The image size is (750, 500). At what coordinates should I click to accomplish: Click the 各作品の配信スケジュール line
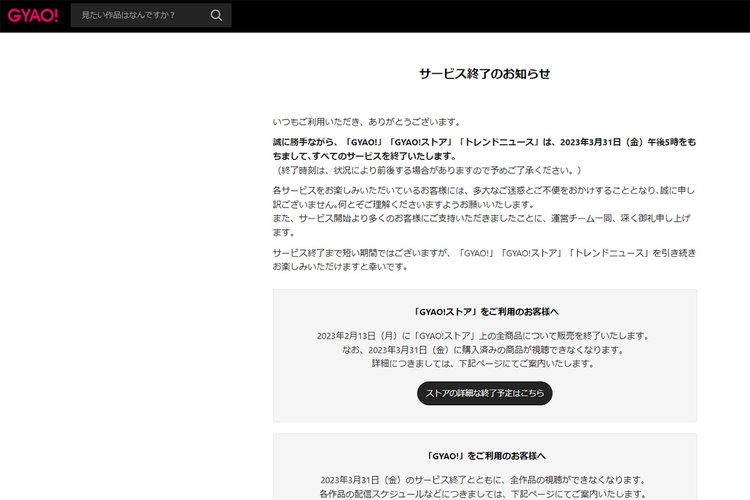click(x=483, y=494)
